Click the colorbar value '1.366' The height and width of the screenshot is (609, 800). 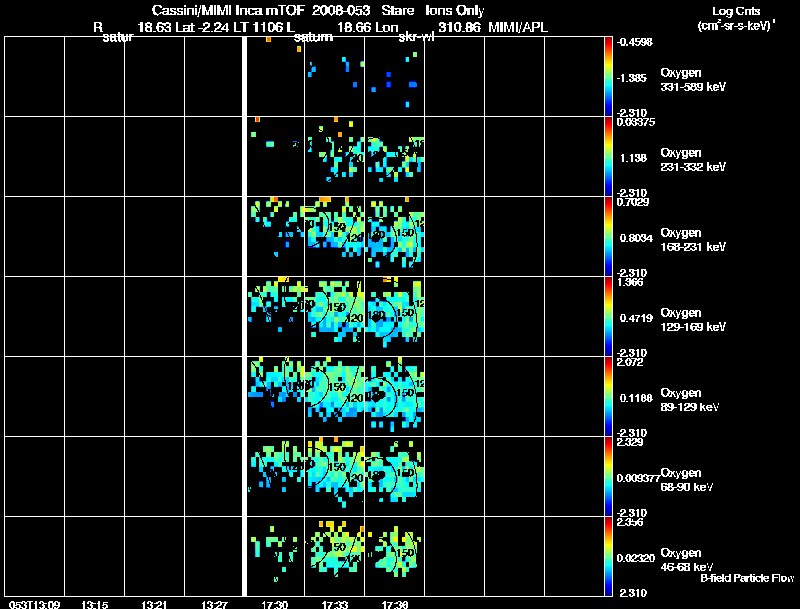coord(630,282)
